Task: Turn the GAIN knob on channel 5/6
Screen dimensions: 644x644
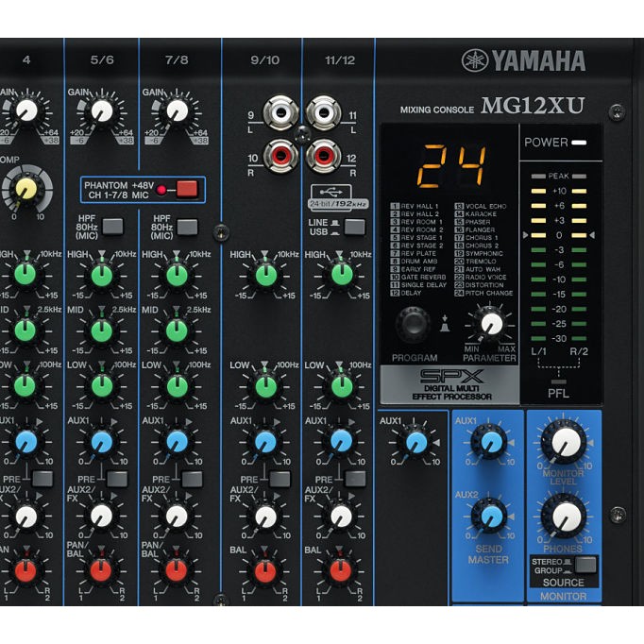Action: pos(102,110)
